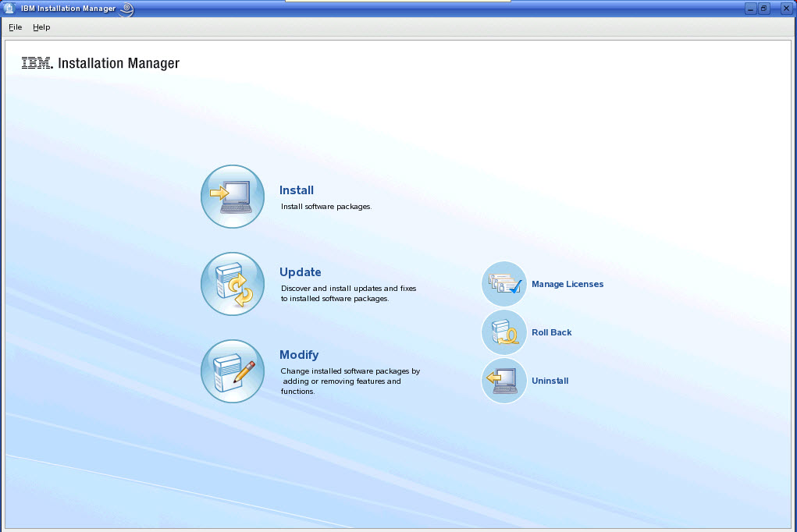Close the IBM Installation Manager window

(786, 9)
